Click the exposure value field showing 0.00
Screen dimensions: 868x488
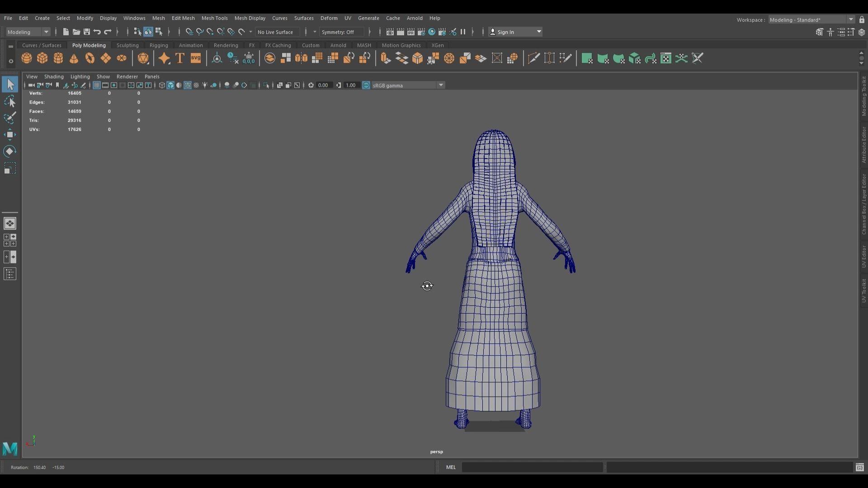pyautogui.click(x=324, y=85)
